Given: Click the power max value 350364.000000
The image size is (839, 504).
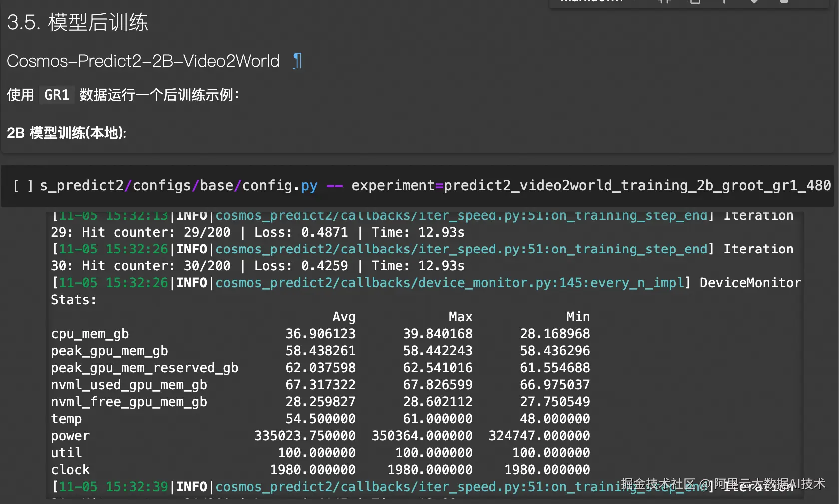Looking at the screenshot, I should (x=422, y=436).
